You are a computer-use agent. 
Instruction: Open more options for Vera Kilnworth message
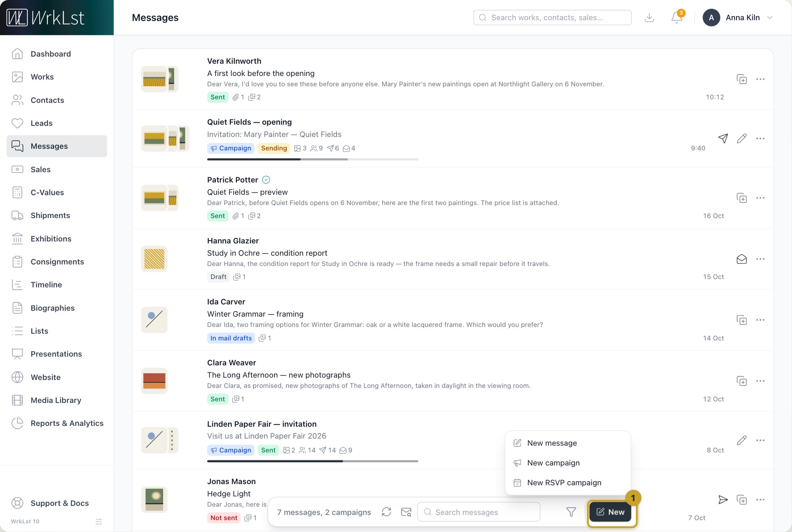click(x=760, y=79)
